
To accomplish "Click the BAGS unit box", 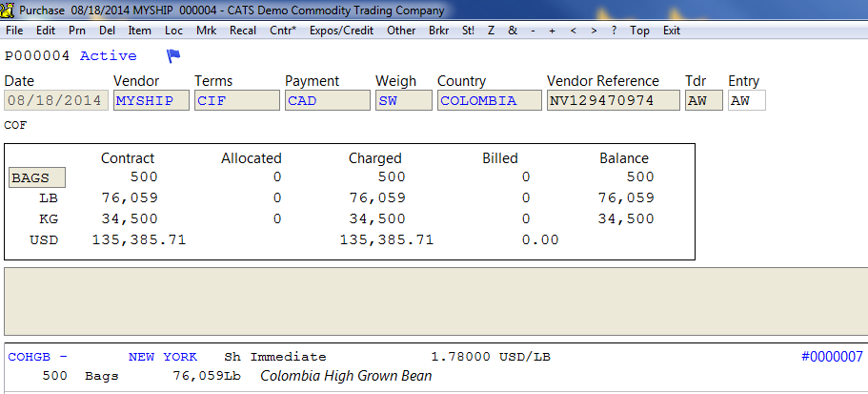I will tap(37, 177).
